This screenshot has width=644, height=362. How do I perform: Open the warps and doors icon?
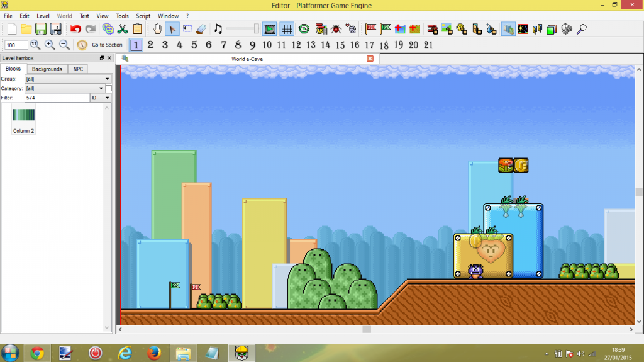(x=537, y=29)
